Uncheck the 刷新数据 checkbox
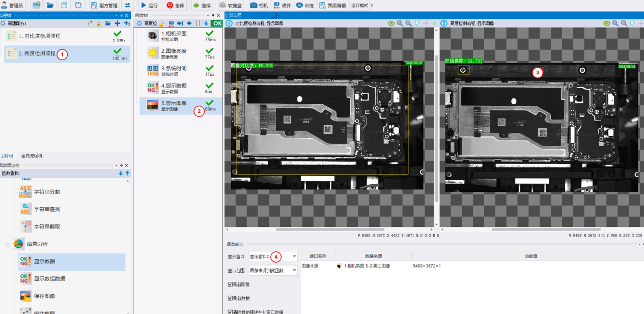The image size is (644, 314). (231, 298)
